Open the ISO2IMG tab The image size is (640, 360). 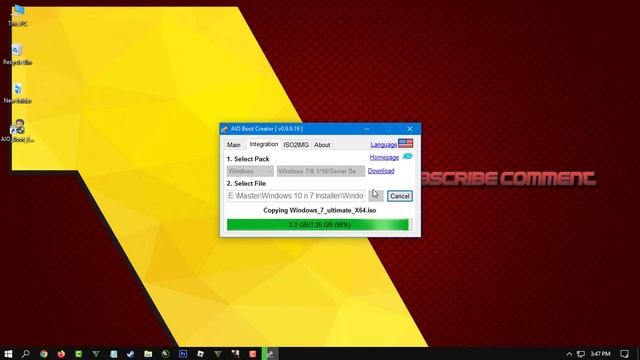click(x=296, y=145)
